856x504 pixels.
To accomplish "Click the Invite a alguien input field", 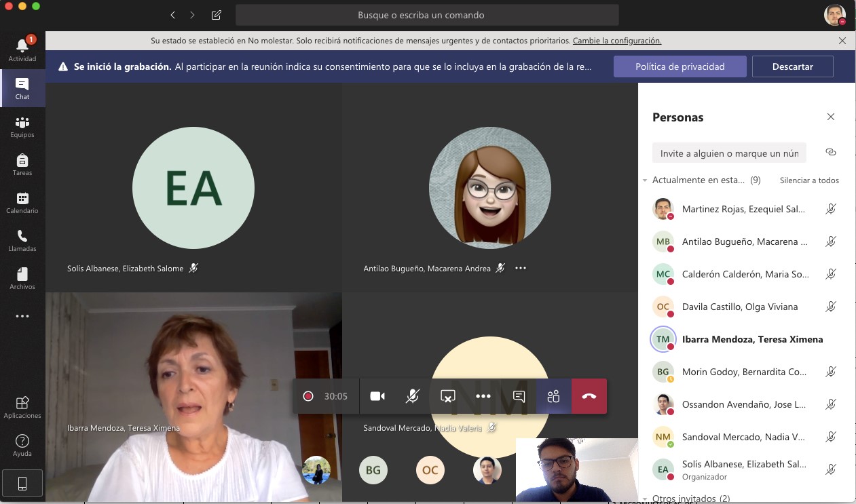I will tap(729, 153).
